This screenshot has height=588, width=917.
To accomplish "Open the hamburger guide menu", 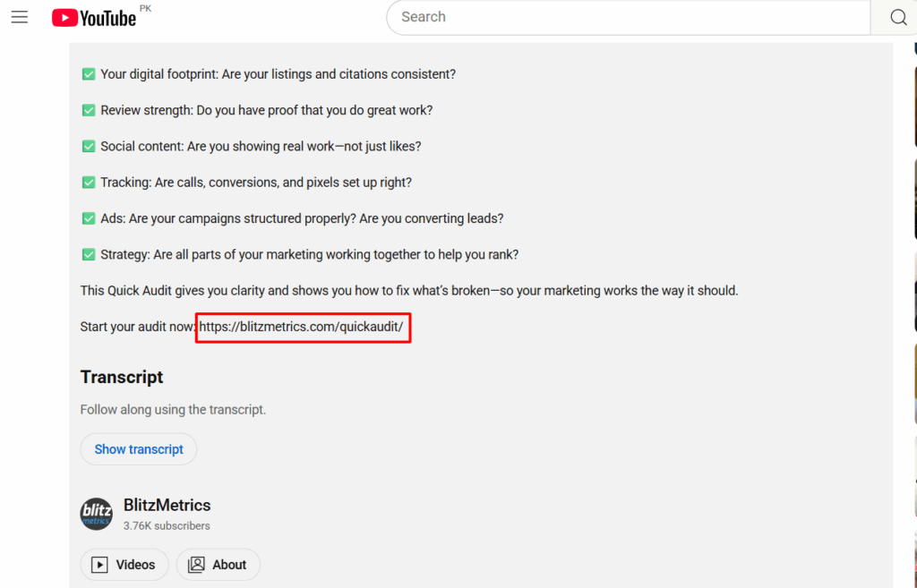I will [20, 17].
